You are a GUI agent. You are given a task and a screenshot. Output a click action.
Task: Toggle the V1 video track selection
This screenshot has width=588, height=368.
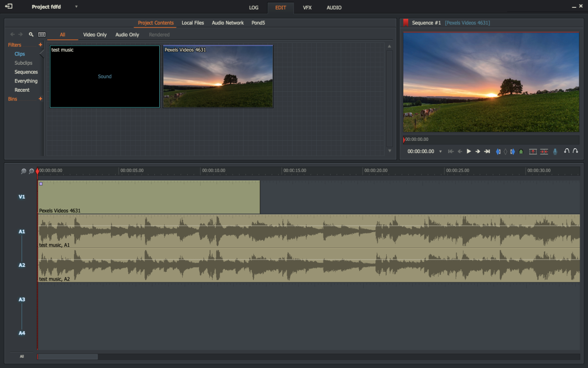[22, 197]
